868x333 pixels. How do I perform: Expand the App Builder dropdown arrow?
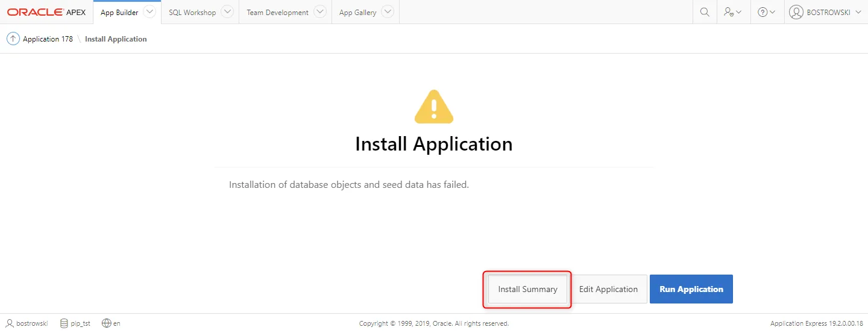pyautogui.click(x=149, y=12)
